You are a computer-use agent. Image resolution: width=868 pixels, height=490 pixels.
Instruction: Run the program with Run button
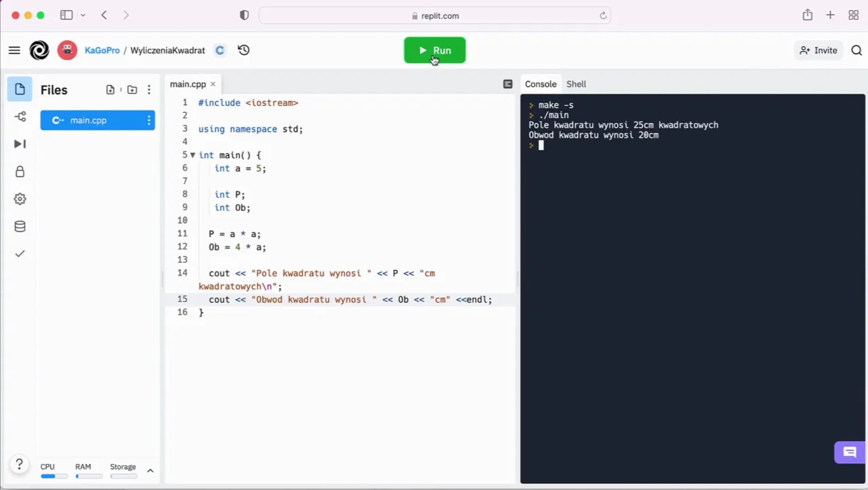435,50
